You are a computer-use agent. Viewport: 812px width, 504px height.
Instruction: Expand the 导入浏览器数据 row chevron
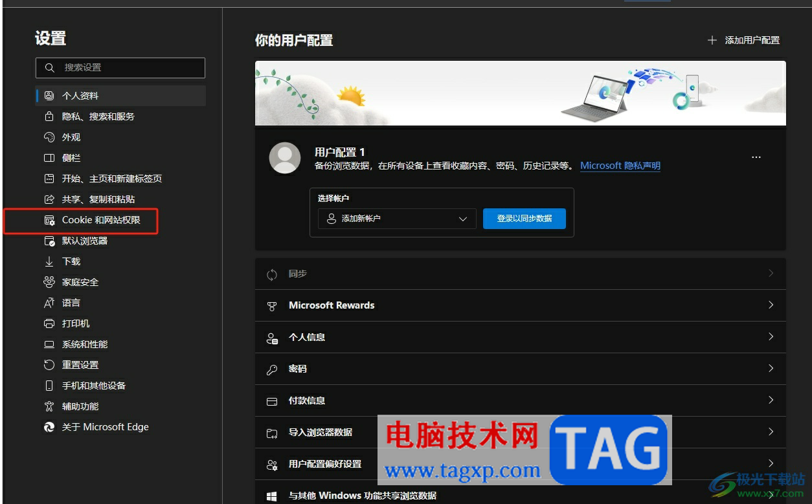(x=771, y=432)
